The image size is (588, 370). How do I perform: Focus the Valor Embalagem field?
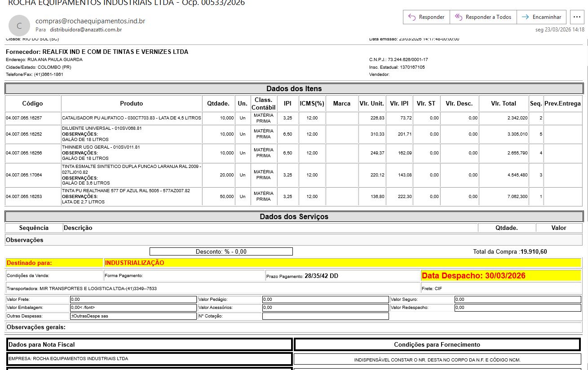point(133,308)
